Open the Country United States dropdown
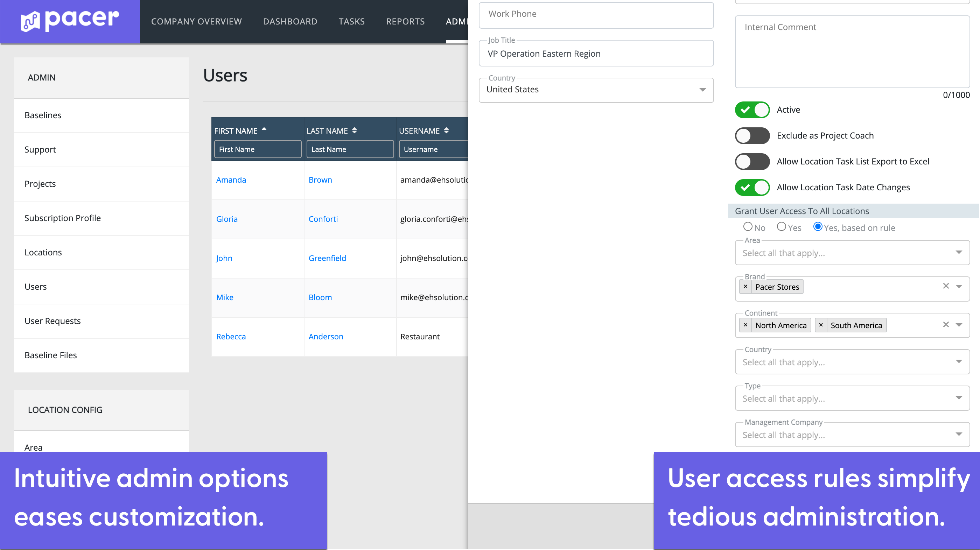980x550 pixels. [596, 90]
